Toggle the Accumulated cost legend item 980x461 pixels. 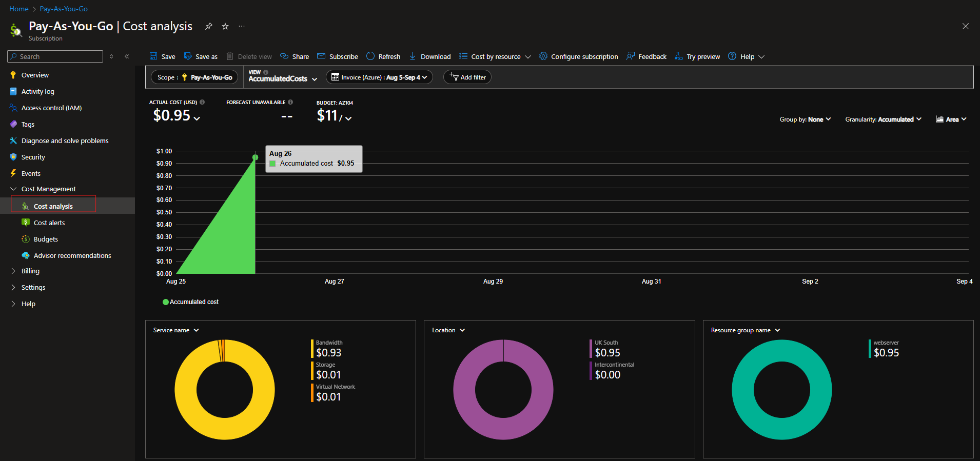[x=190, y=302]
